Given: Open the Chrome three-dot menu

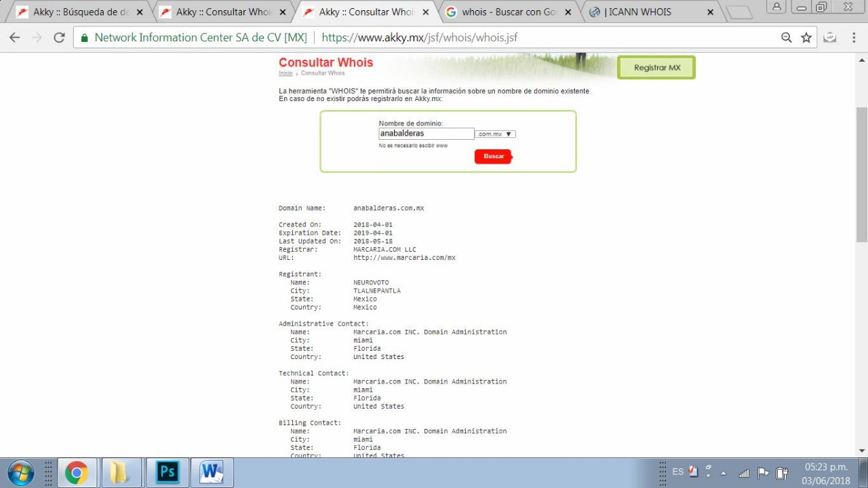Looking at the screenshot, I should coord(854,38).
